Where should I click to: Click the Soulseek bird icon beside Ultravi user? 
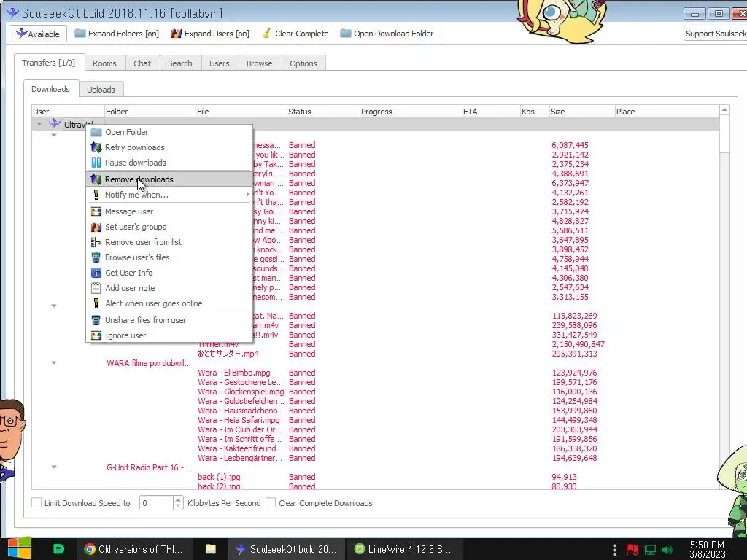point(55,124)
